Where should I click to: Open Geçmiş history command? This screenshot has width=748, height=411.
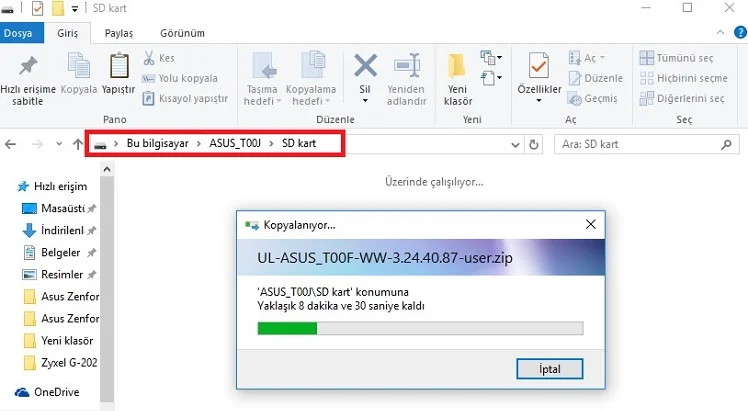point(592,99)
